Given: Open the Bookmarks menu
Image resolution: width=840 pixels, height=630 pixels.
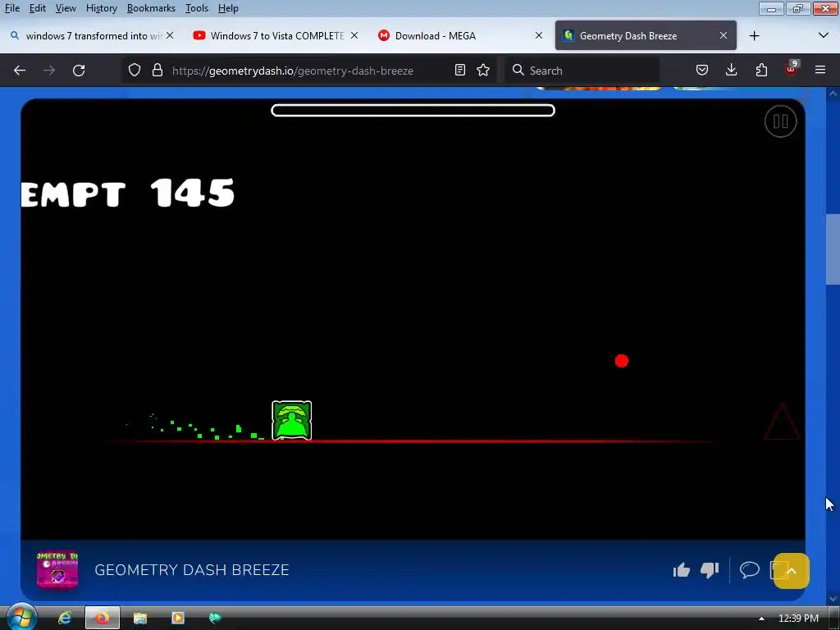Looking at the screenshot, I should [x=151, y=8].
